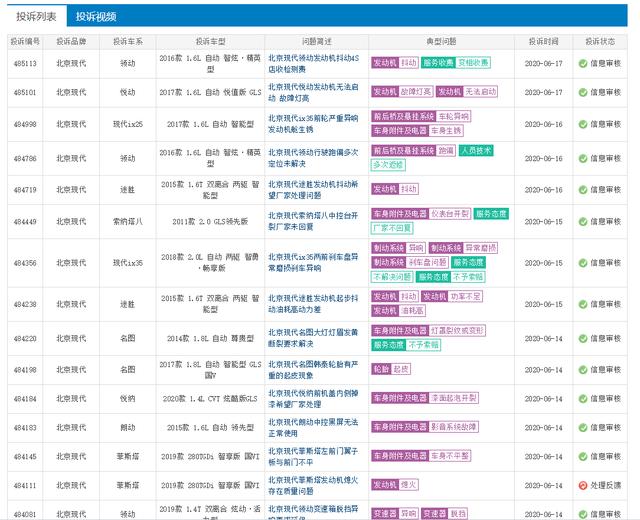This screenshot has height=520, width=640.
Task: Click green status icon for complaint 484449
Action: click(x=583, y=222)
